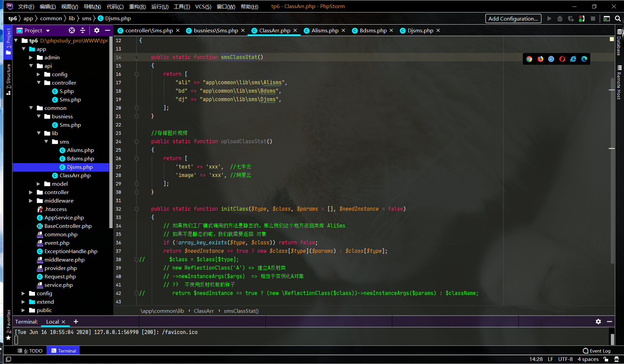The image size is (624, 364).
Task: Toggle fold marker on smsClassStat function
Action: [137, 57]
